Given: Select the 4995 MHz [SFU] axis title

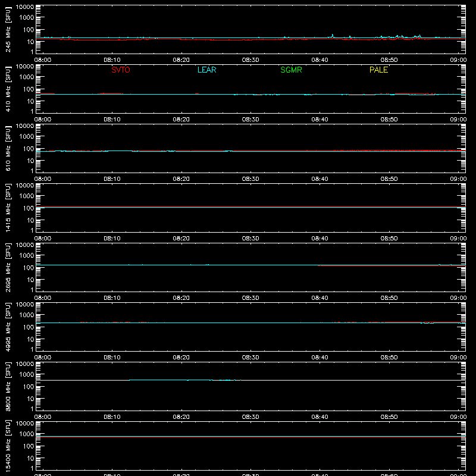Looking at the screenshot, I should 8,327.
